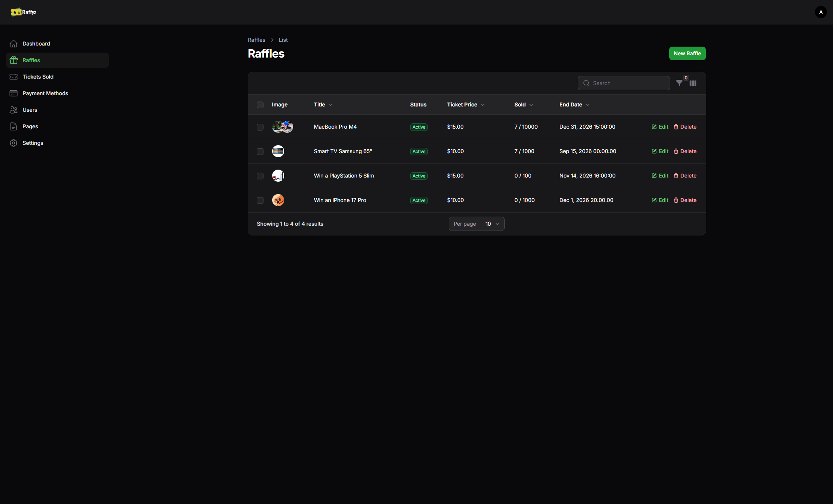The height and width of the screenshot is (504, 833).
Task: Toggle columns with the column-view icon
Action: [693, 83]
